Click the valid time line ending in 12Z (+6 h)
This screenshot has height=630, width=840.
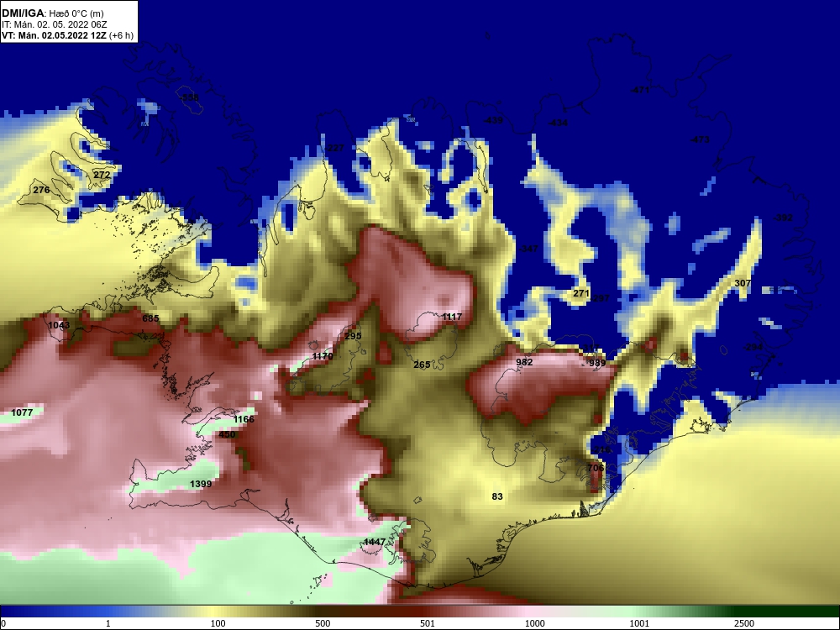click(x=67, y=35)
